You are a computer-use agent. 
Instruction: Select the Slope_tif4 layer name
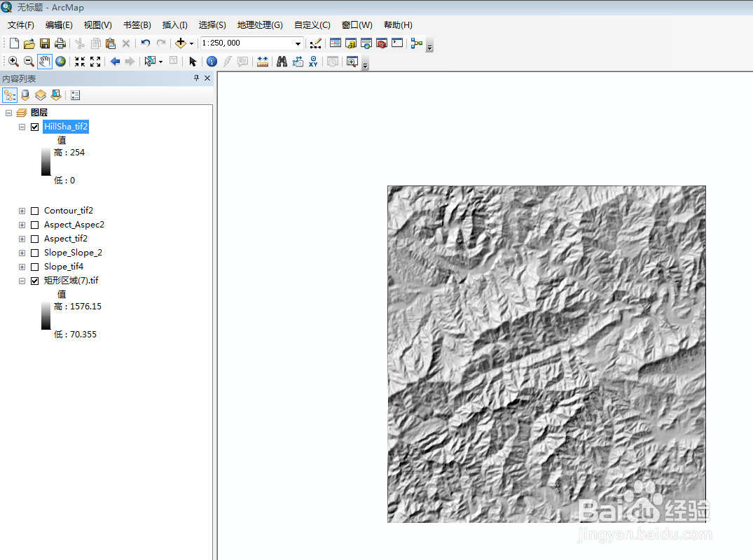coord(63,267)
